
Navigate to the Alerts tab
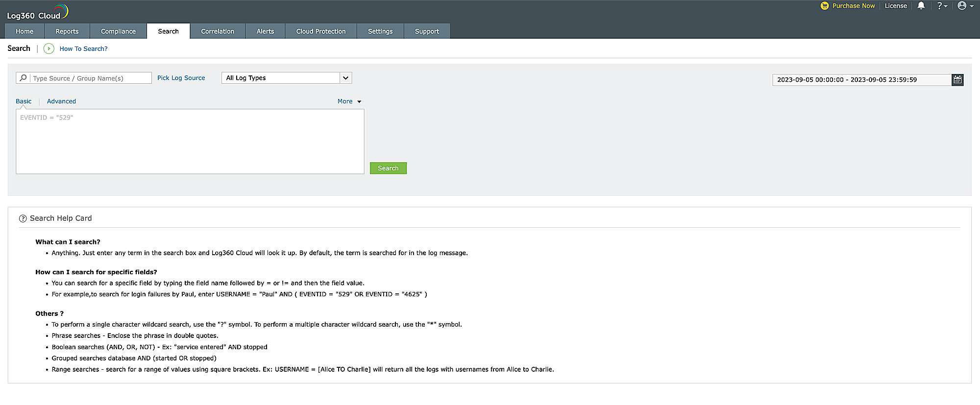(265, 31)
